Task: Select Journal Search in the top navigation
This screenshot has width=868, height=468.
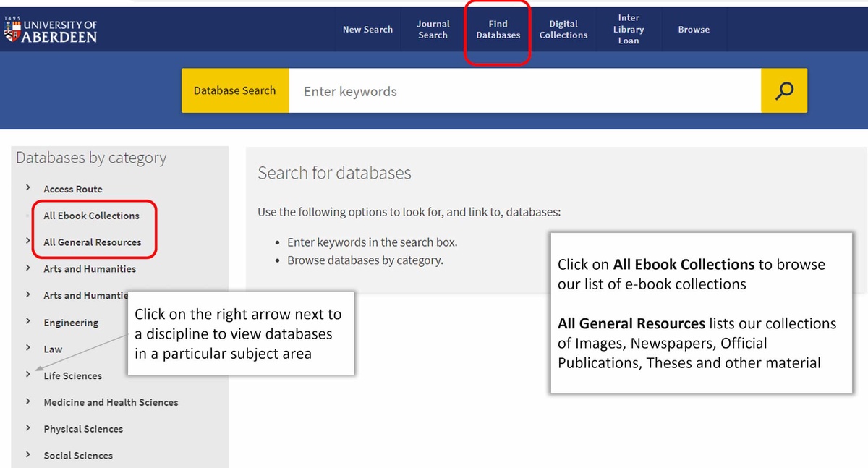Action: point(433,29)
